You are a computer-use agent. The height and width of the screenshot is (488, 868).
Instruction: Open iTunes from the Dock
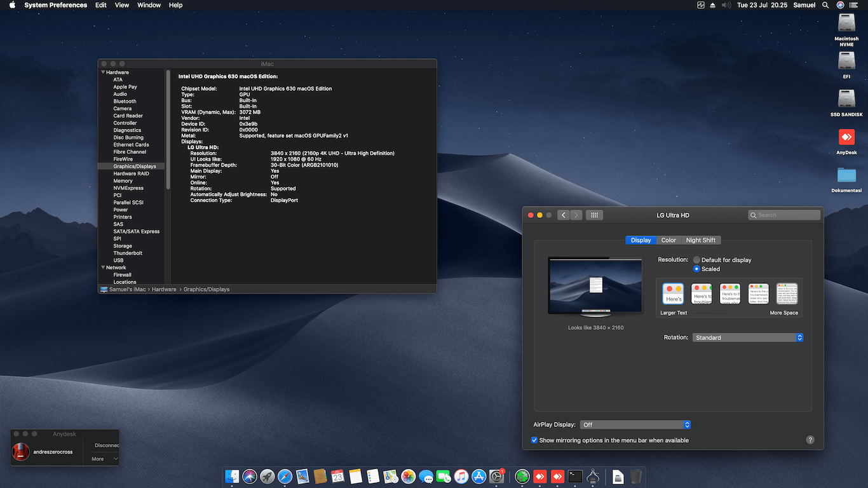click(x=461, y=476)
